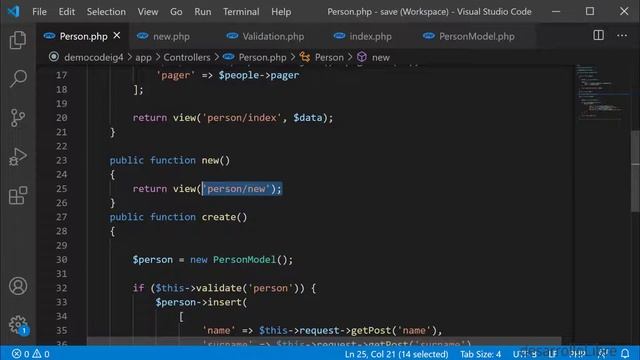
Task: Open the Edit menu
Action: pyautogui.click(x=67, y=11)
